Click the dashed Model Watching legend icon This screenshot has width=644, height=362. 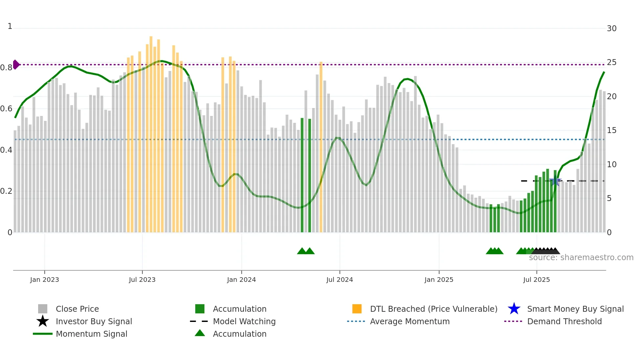coord(199,321)
